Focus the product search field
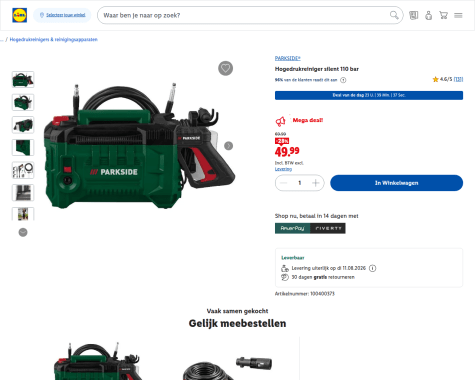Image resolution: width=475 pixels, height=380 pixels. [245, 15]
